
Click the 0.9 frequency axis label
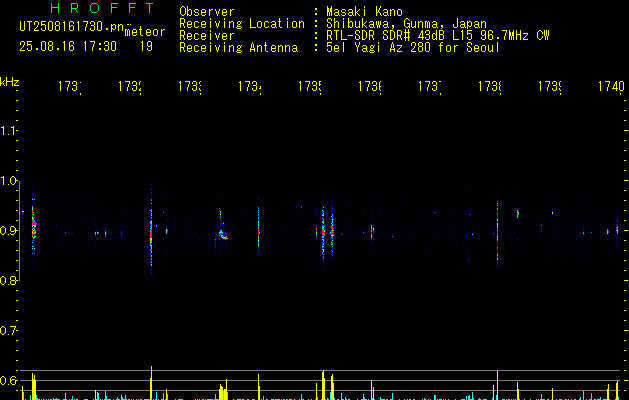point(8,231)
